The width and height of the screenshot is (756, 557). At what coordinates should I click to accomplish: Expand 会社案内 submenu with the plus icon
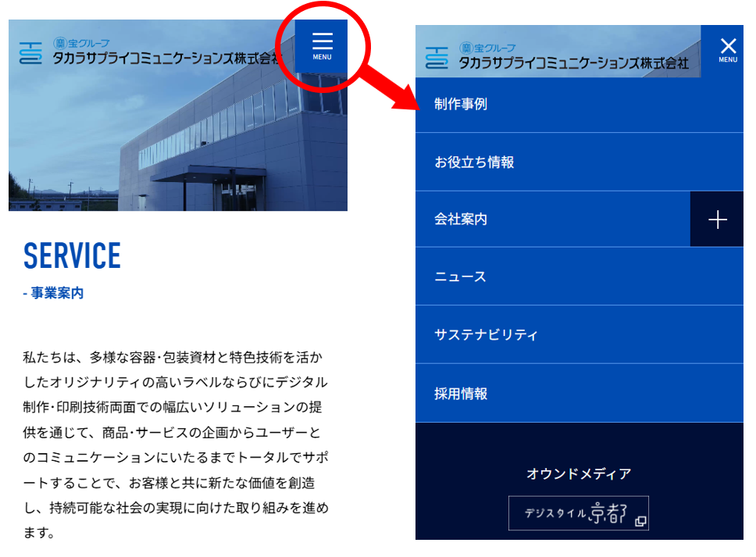point(717,220)
